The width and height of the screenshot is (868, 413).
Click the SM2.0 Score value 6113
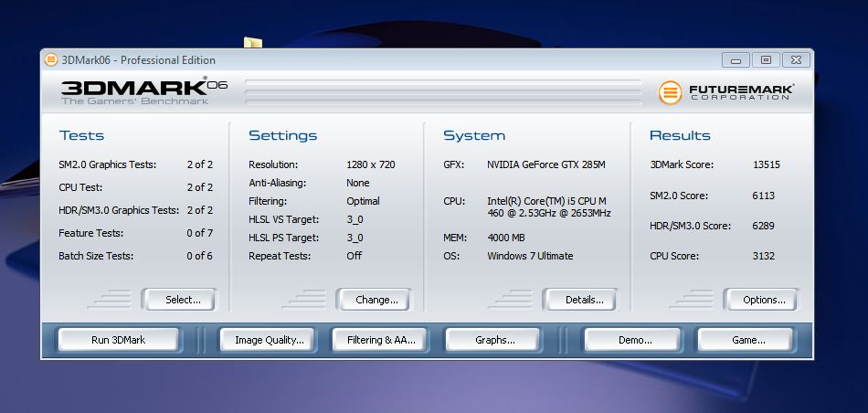(x=763, y=196)
